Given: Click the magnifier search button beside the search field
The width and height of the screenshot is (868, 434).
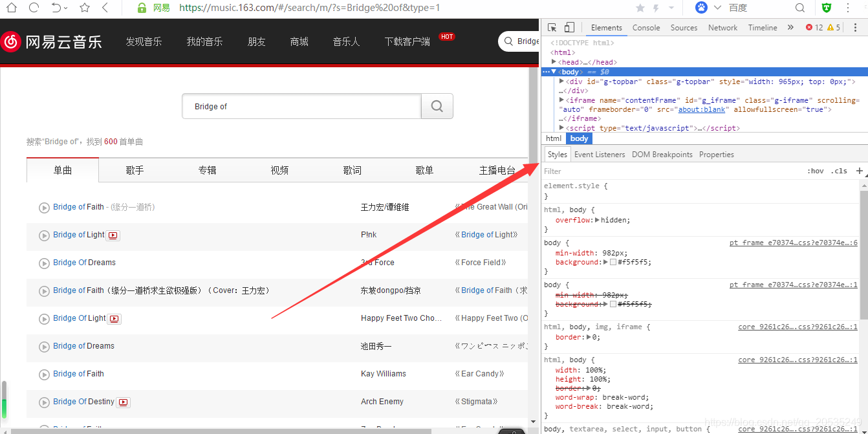Looking at the screenshot, I should click(437, 106).
